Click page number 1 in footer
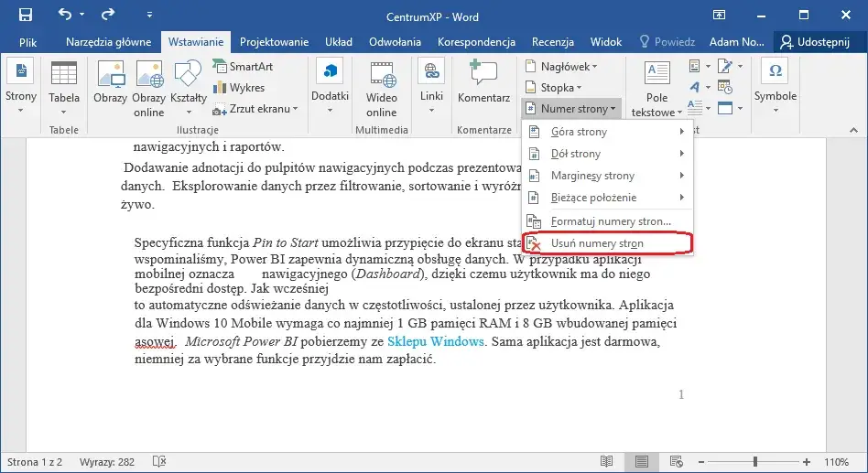 (x=681, y=394)
